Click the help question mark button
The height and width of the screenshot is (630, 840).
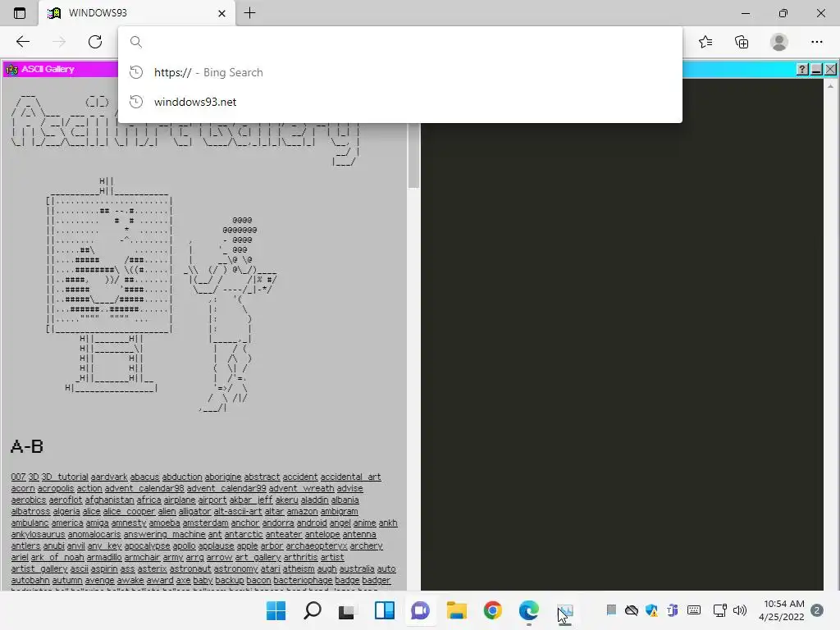[x=802, y=69]
